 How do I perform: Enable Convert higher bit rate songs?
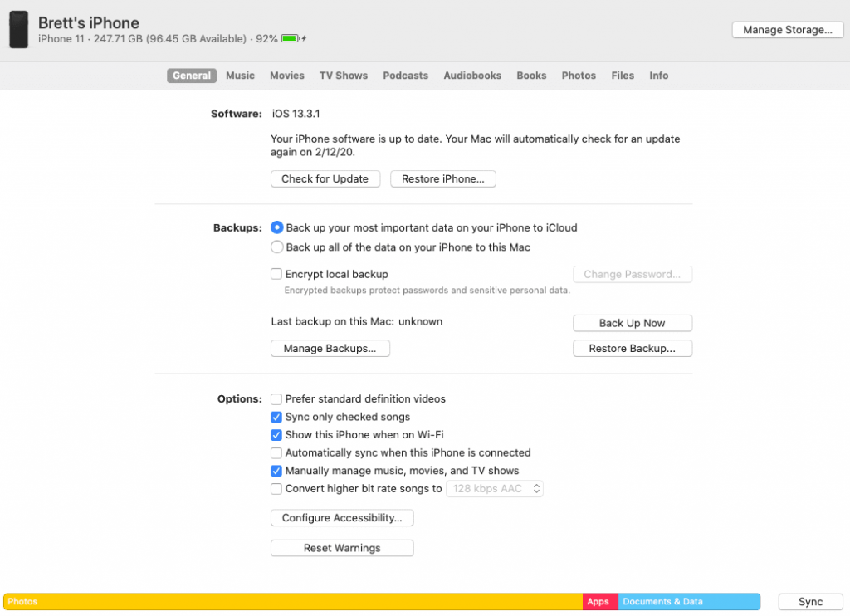pyautogui.click(x=276, y=489)
